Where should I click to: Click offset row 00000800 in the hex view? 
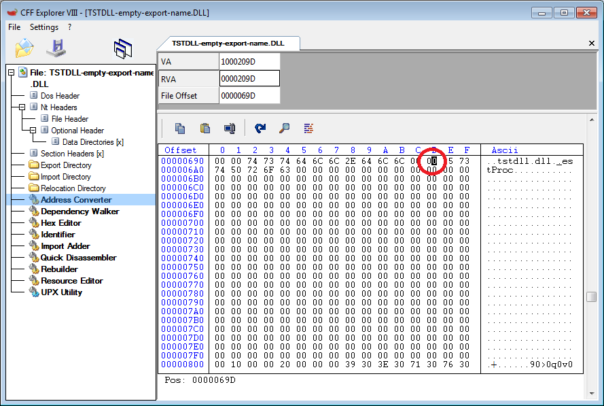click(182, 364)
